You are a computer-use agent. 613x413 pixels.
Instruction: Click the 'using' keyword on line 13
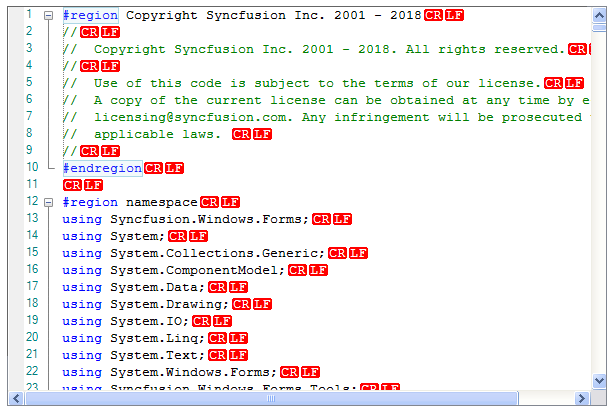point(82,219)
